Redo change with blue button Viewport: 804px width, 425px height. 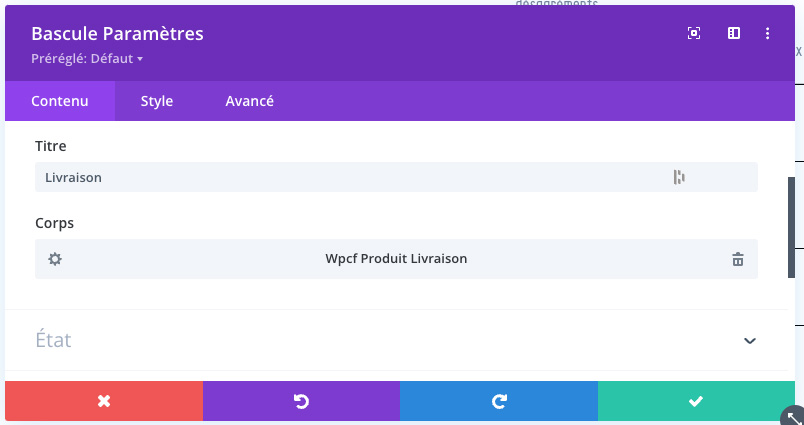click(499, 401)
